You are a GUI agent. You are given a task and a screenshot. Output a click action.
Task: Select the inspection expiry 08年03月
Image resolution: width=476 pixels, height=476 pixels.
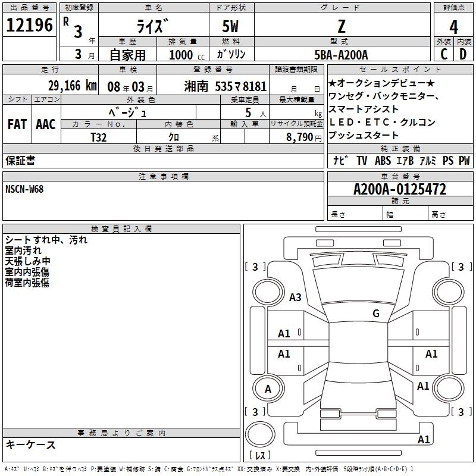130,87
